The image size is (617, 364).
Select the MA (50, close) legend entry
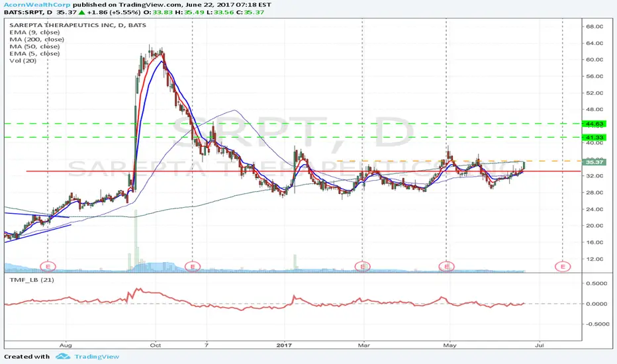(34, 46)
